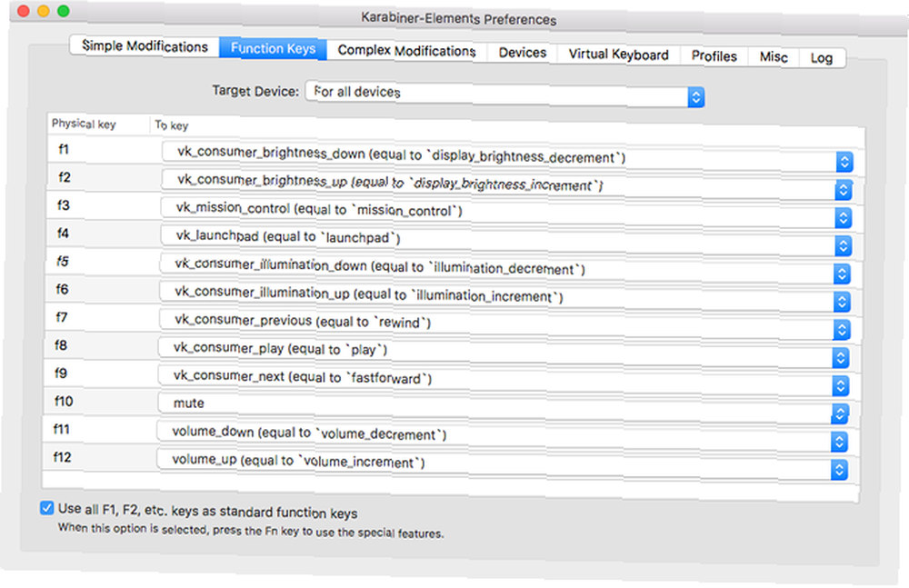
Task: Select the f11 physical key label
Action: pyautogui.click(x=62, y=429)
